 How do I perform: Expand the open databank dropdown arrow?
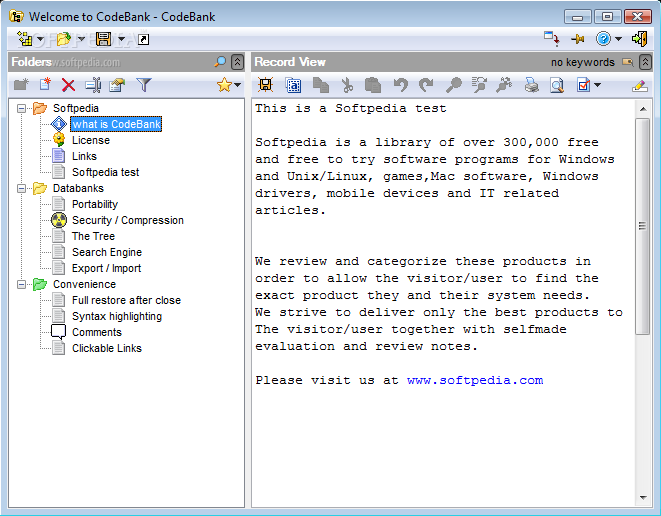coord(81,39)
